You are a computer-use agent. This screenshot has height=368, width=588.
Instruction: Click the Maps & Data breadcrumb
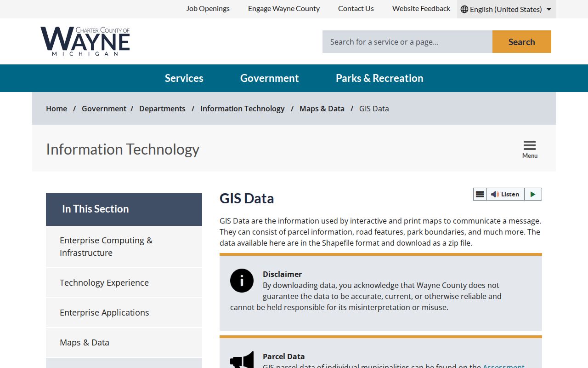(322, 109)
